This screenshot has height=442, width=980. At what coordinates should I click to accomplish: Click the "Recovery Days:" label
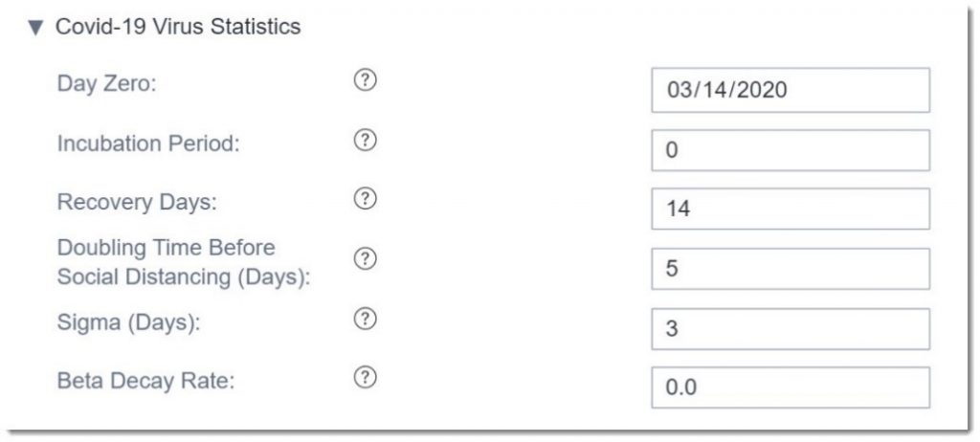[x=137, y=203]
